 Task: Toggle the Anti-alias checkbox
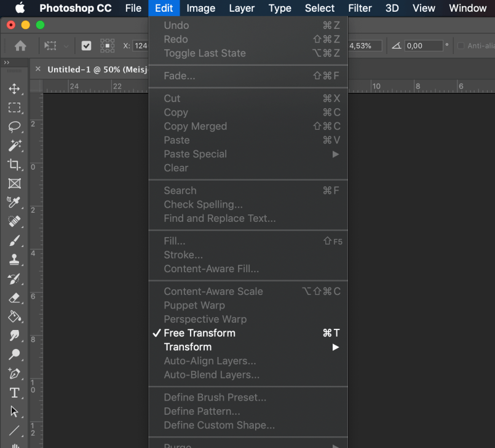point(461,45)
